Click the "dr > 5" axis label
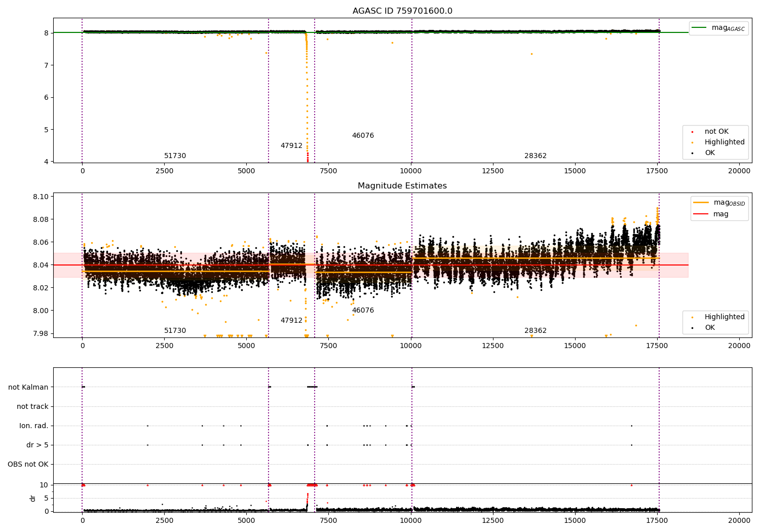The height and width of the screenshot is (532, 760). 37,445
